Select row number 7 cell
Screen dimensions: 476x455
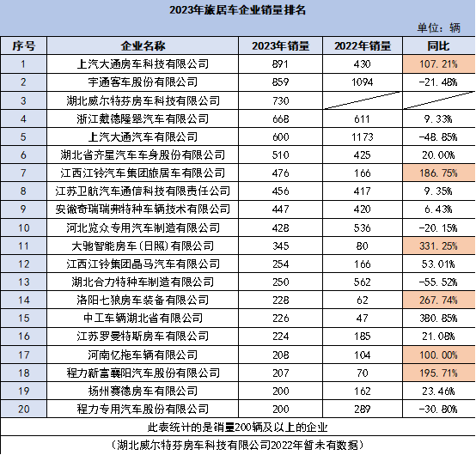(x=23, y=173)
